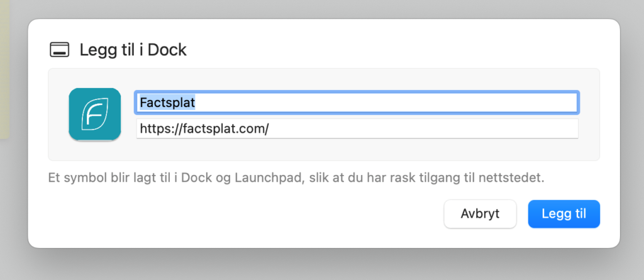644x280 pixels.
Task: Click the highlighted "Factsplat" selected text
Action: tap(167, 103)
